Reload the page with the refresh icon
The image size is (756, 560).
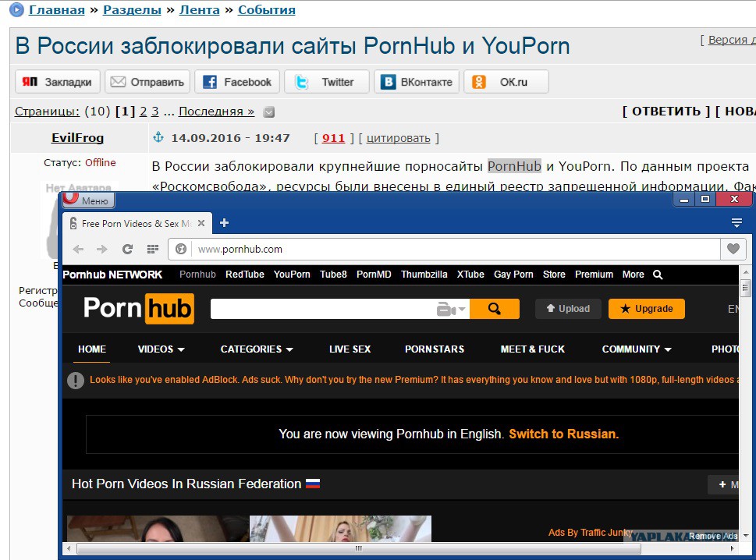point(127,249)
